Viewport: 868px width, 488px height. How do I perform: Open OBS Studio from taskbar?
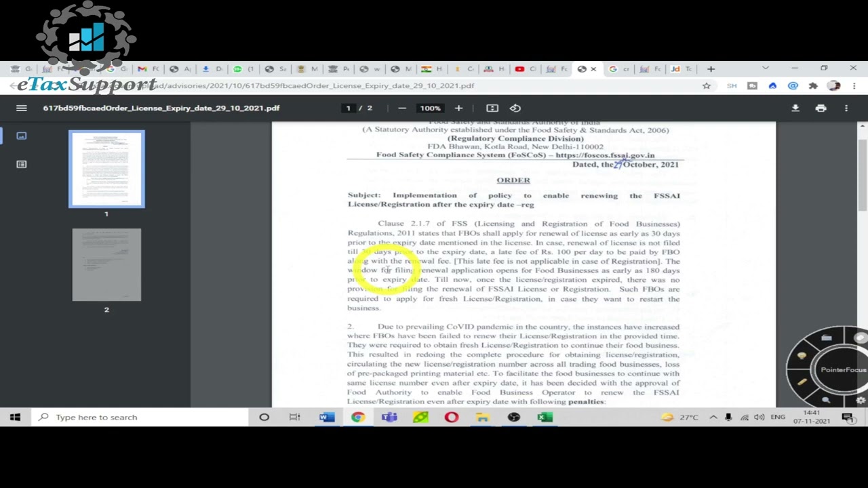[x=514, y=417]
